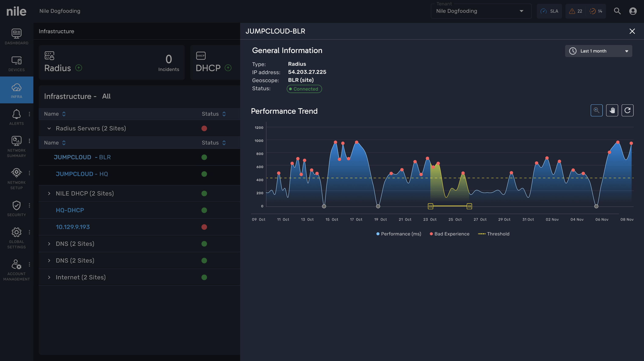
Task: Click the reset chart refresh icon
Action: click(x=627, y=110)
